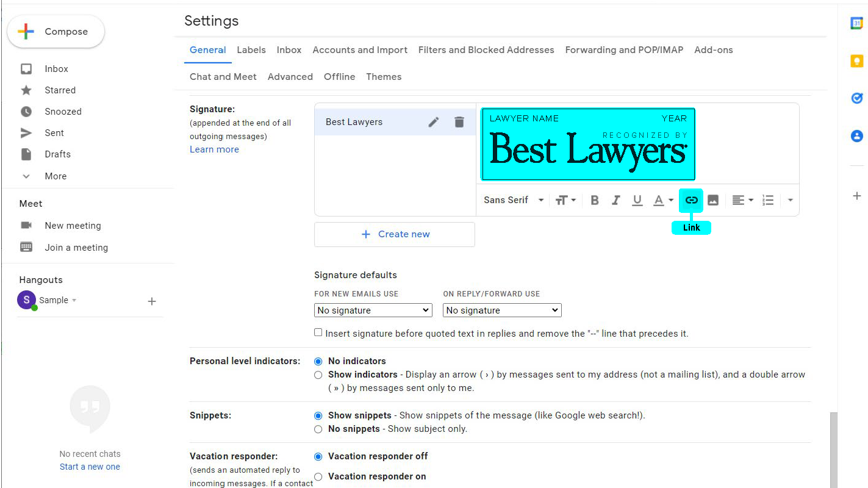Screen dimensions: 868x488
Task: Click the insert image icon in signature toolbar
Action: (712, 199)
